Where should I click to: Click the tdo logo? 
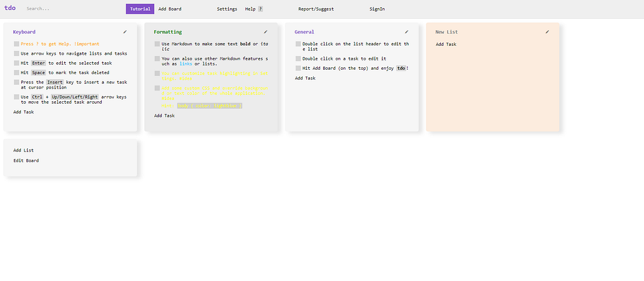point(10,8)
